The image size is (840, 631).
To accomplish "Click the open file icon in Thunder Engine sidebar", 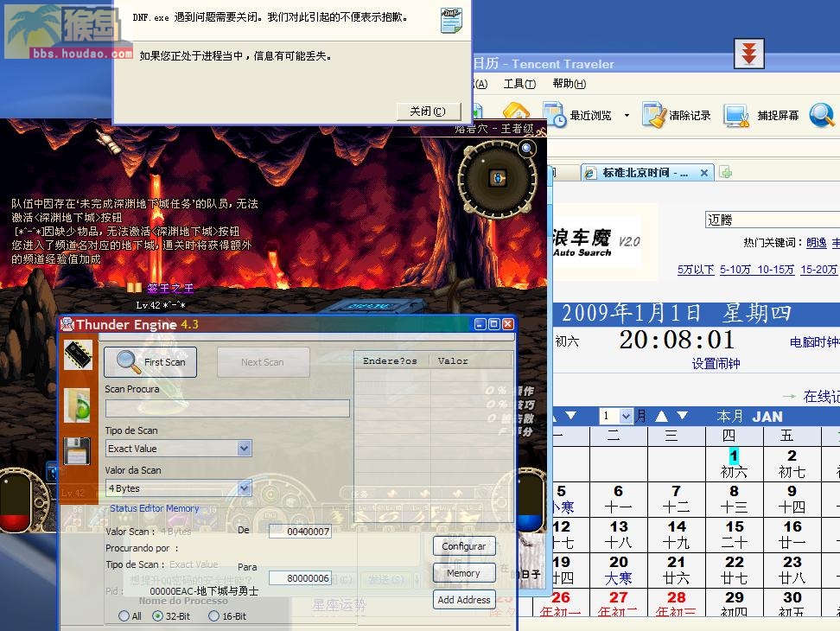I will click(78, 405).
